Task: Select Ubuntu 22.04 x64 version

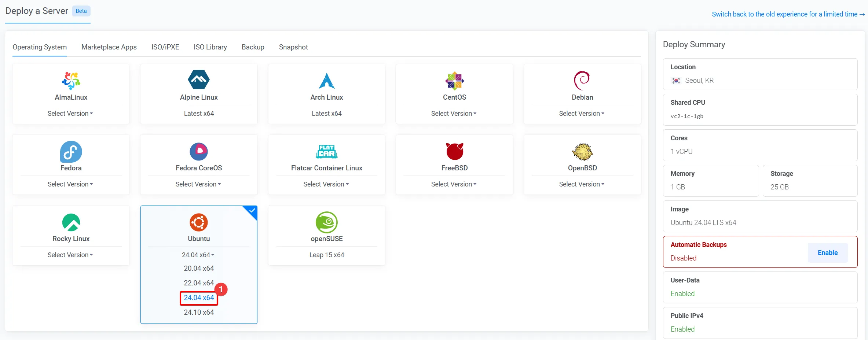Action: (x=199, y=283)
